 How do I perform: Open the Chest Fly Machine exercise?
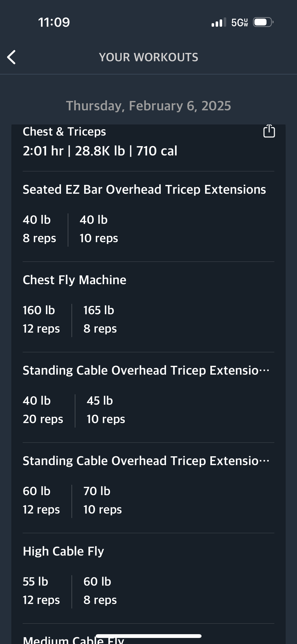[x=74, y=280]
